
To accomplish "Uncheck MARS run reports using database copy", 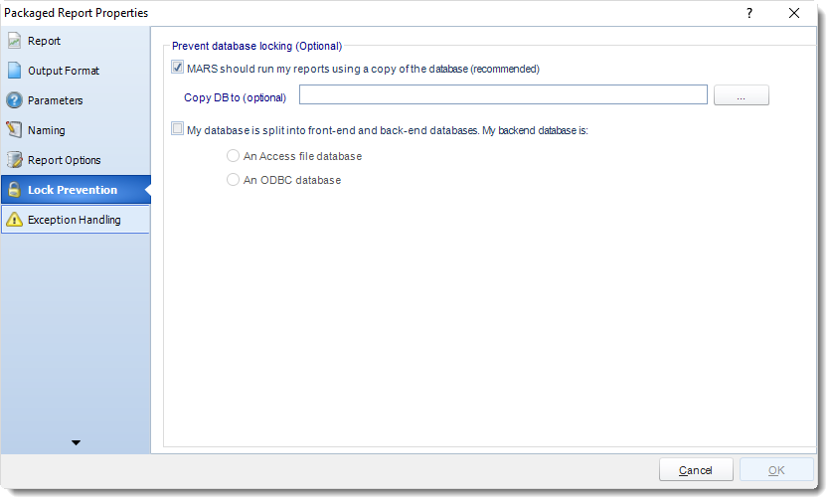I will [x=178, y=68].
